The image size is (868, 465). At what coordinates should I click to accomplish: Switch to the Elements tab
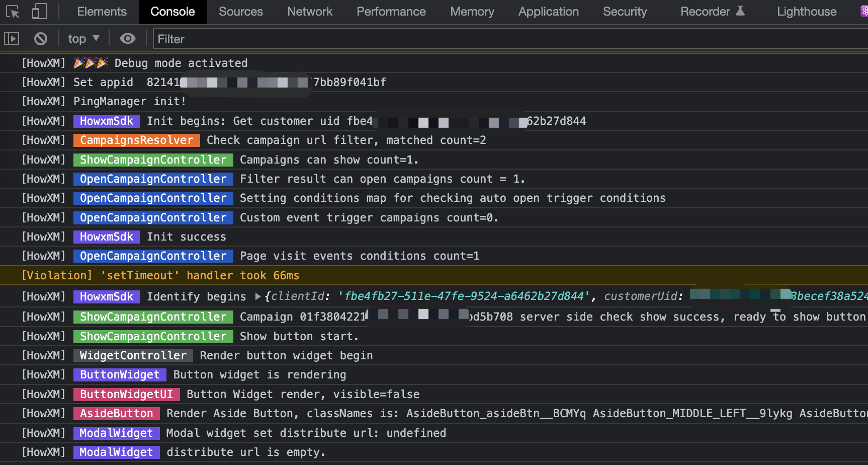coord(102,12)
